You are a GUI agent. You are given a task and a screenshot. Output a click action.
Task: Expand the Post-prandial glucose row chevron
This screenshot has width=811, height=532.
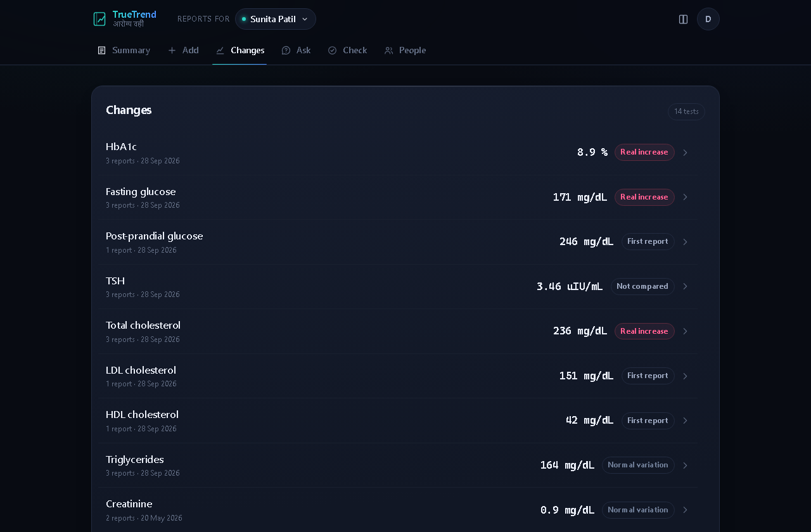coord(685,242)
